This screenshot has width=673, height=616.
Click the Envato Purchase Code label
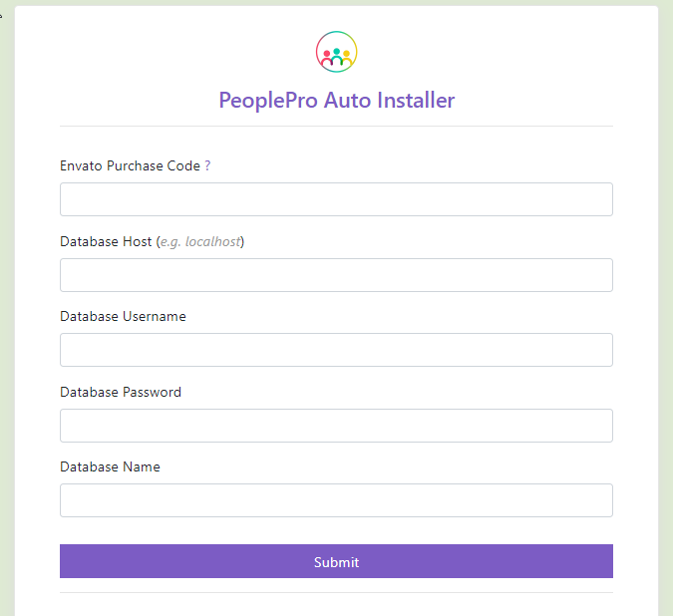(x=130, y=166)
